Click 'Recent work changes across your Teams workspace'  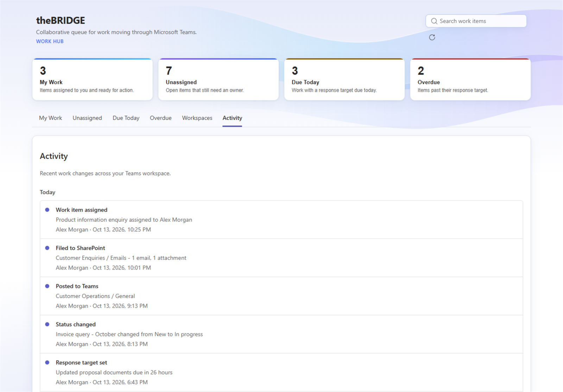pos(105,173)
